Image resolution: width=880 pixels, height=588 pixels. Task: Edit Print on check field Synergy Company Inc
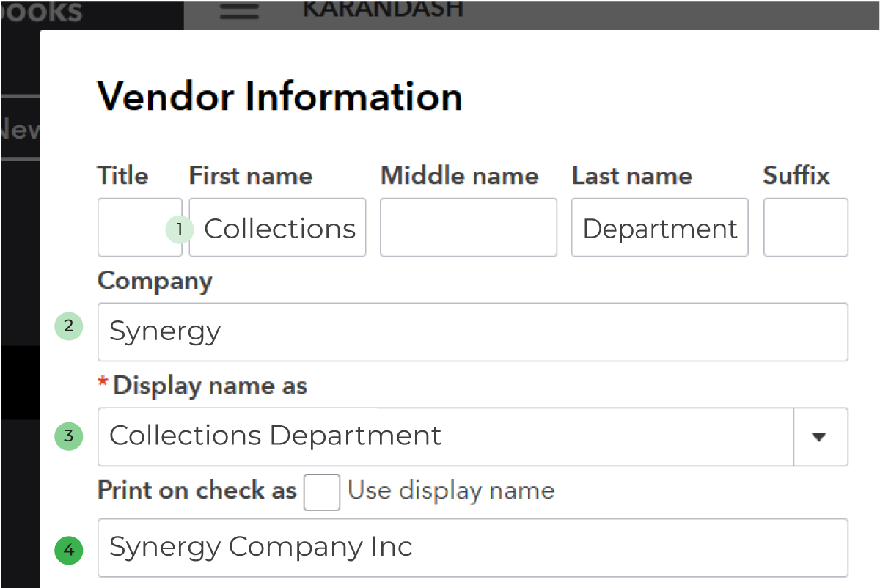pos(473,548)
